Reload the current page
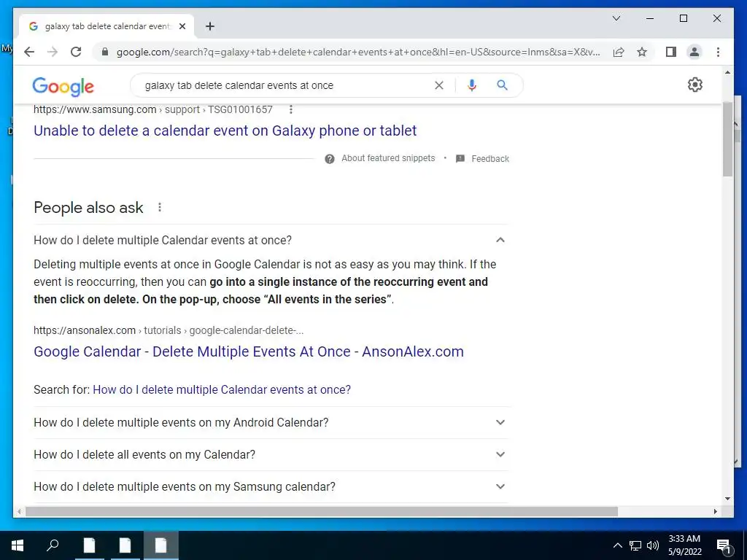The image size is (747, 560). [76, 52]
